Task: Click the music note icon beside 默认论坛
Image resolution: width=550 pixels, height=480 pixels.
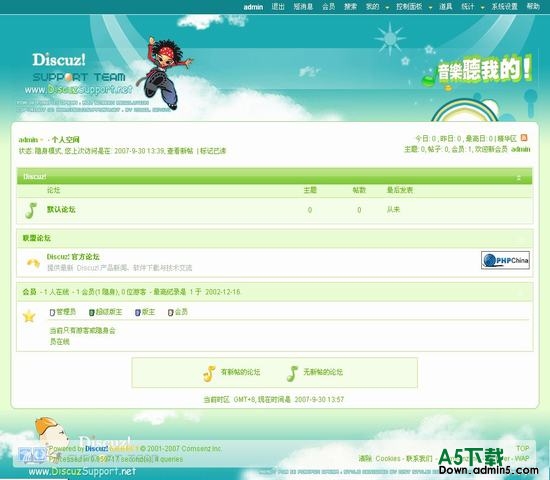Action: click(x=31, y=211)
